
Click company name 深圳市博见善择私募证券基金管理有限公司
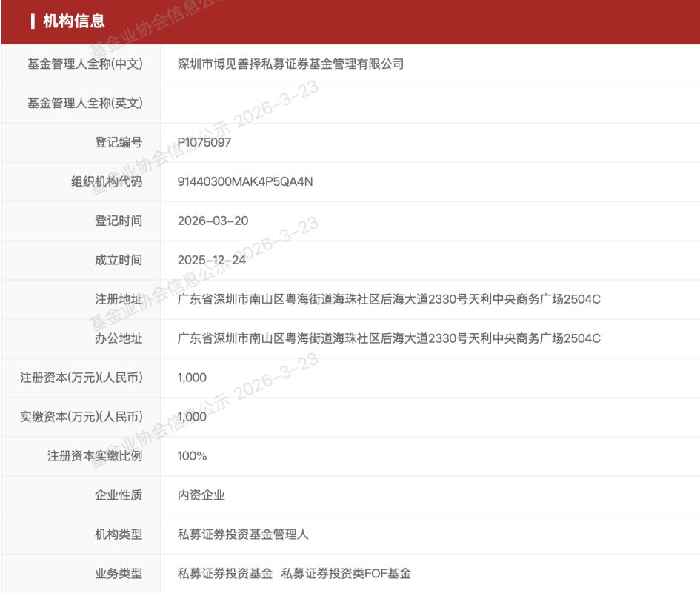tap(290, 64)
